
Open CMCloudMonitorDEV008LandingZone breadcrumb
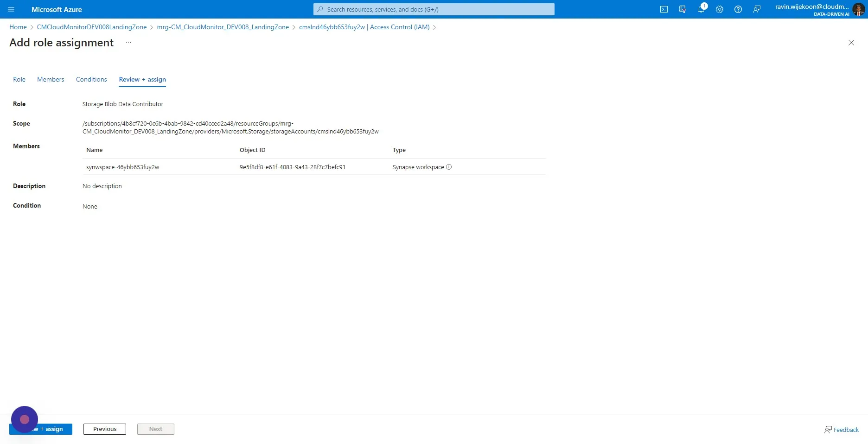(x=92, y=27)
